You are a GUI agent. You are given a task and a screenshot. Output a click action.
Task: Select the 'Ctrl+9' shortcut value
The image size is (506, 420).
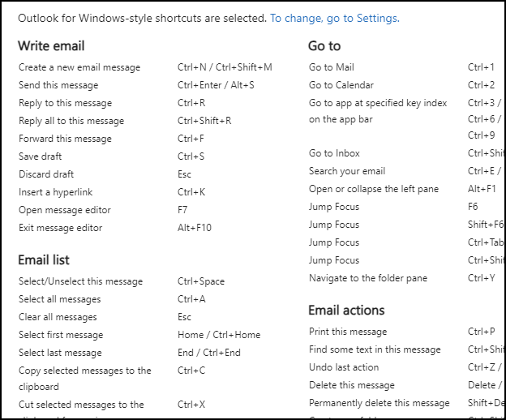click(481, 135)
